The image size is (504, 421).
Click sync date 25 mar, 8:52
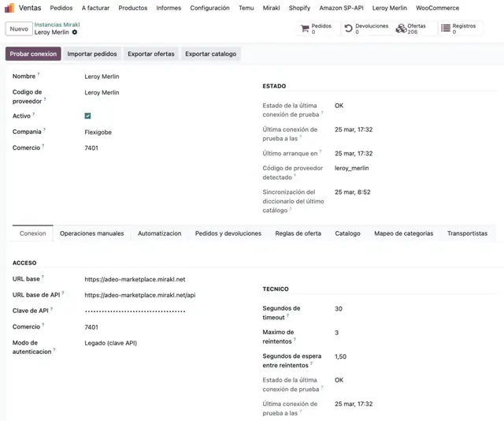click(352, 192)
